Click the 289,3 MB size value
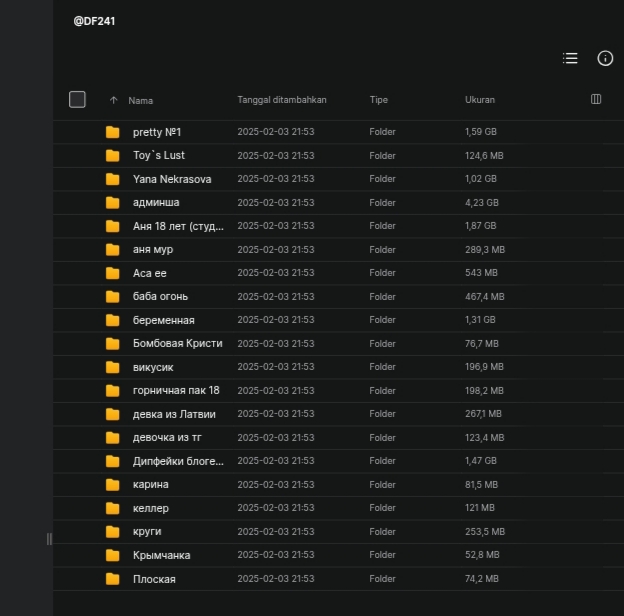The width and height of the screenshot is (624, 616). (x=485, y=250)
